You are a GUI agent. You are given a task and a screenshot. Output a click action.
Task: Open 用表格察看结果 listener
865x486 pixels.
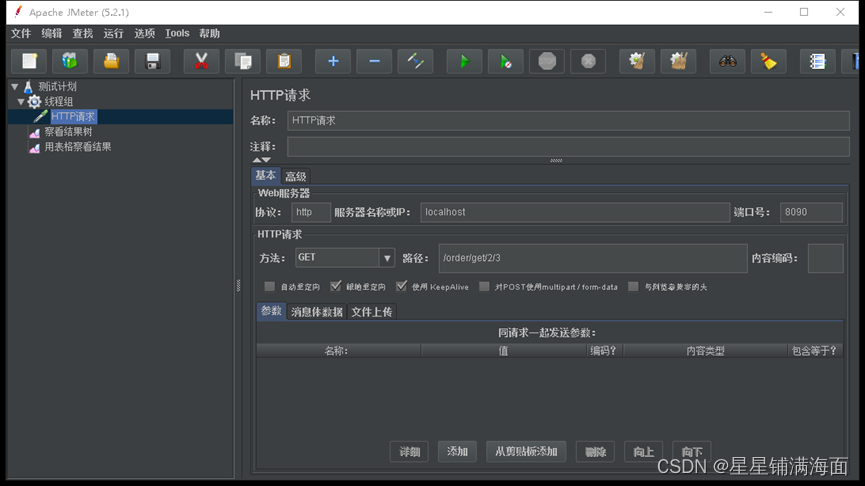(78, 147)
